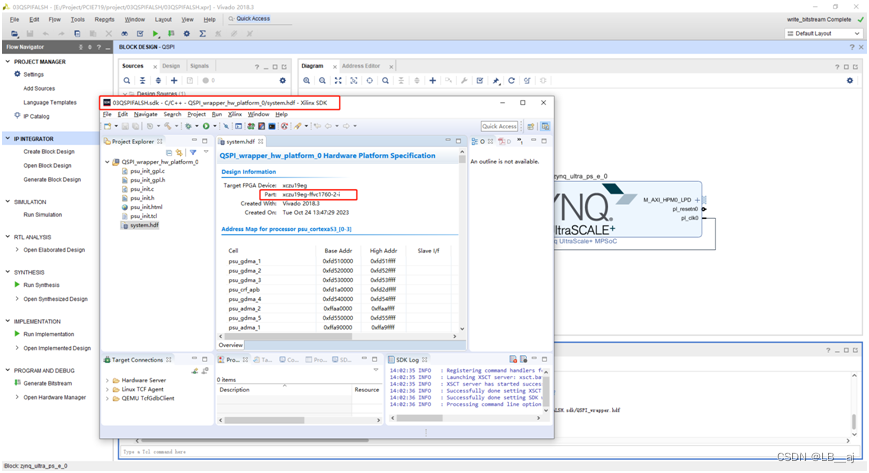Select psu_init.c file in Project Explorer
Image resolution: width=869 pixels, height=473 pixels.
pos(142,189)
